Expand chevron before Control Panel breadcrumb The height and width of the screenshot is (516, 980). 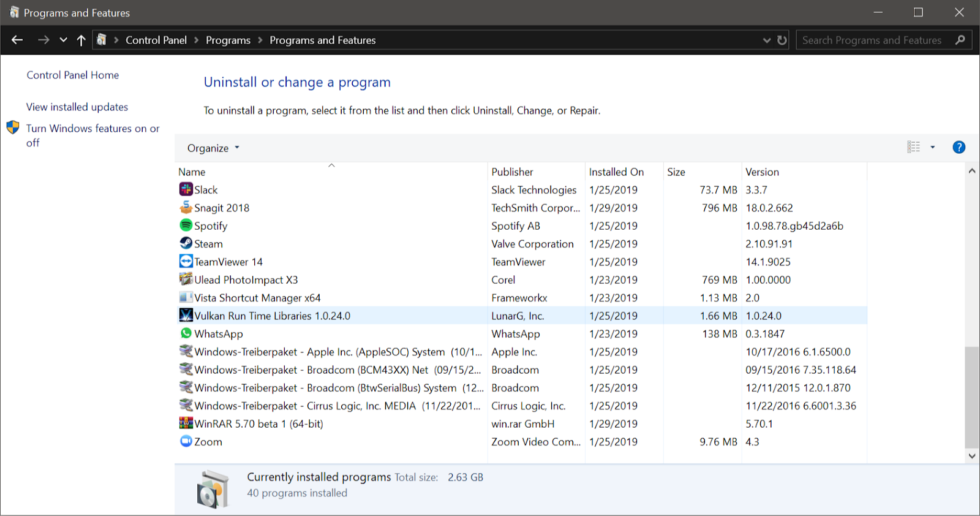click(116, 40)
